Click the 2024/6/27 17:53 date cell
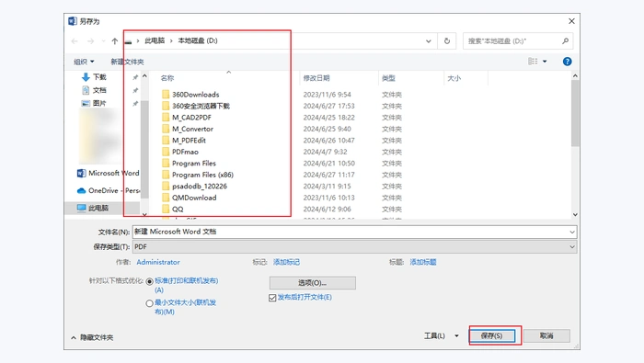This screenshot has height=363, width=644. 328,106
